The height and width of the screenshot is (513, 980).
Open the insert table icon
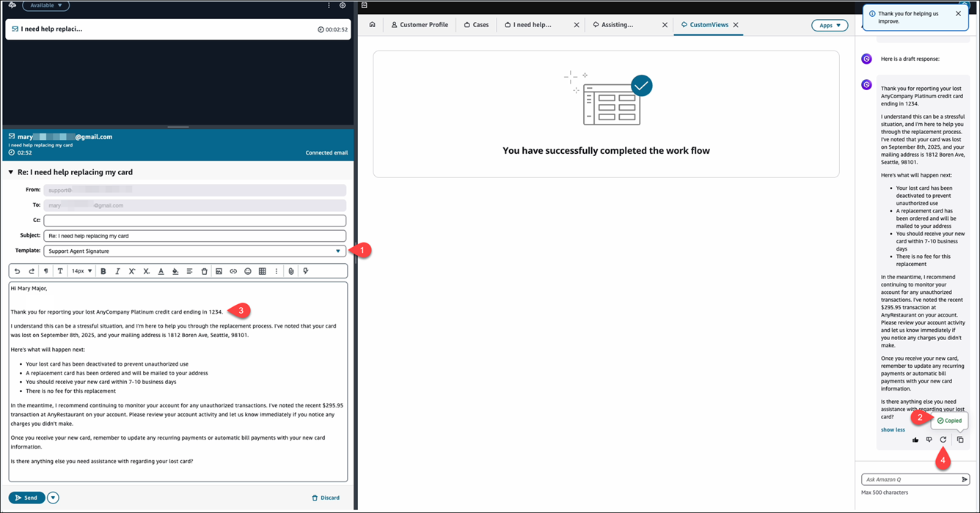click(263, 270)
